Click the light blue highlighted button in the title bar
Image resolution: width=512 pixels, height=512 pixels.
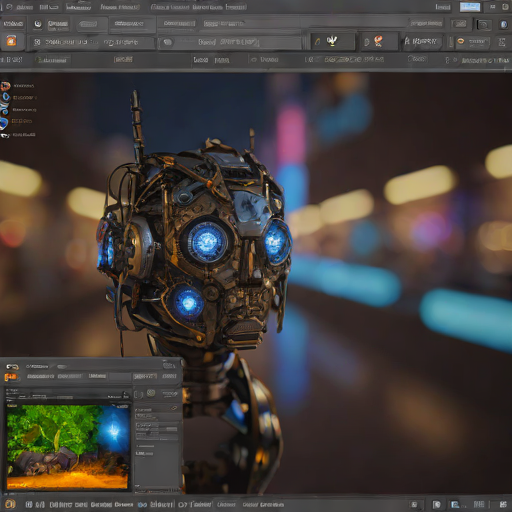(x=470, y=7)
